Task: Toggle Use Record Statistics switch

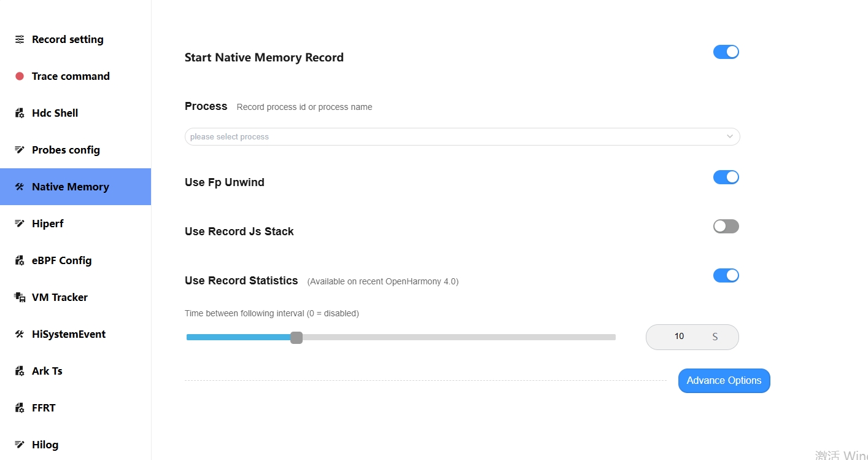Action: pyautogui.click(x=726, y=276)
